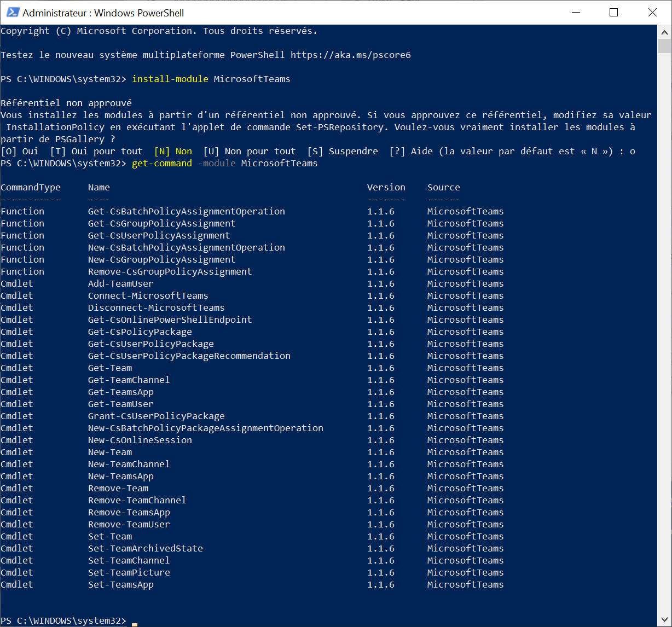Viewport: 672px width, 627px height.
Task: Click the Name column header
Action: 99,187
